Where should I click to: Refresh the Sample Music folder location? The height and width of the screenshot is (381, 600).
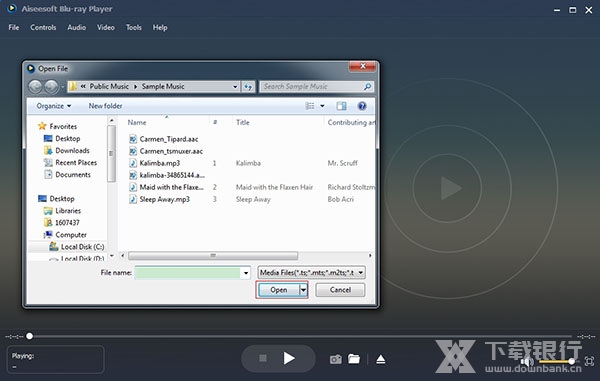[248, 87]
